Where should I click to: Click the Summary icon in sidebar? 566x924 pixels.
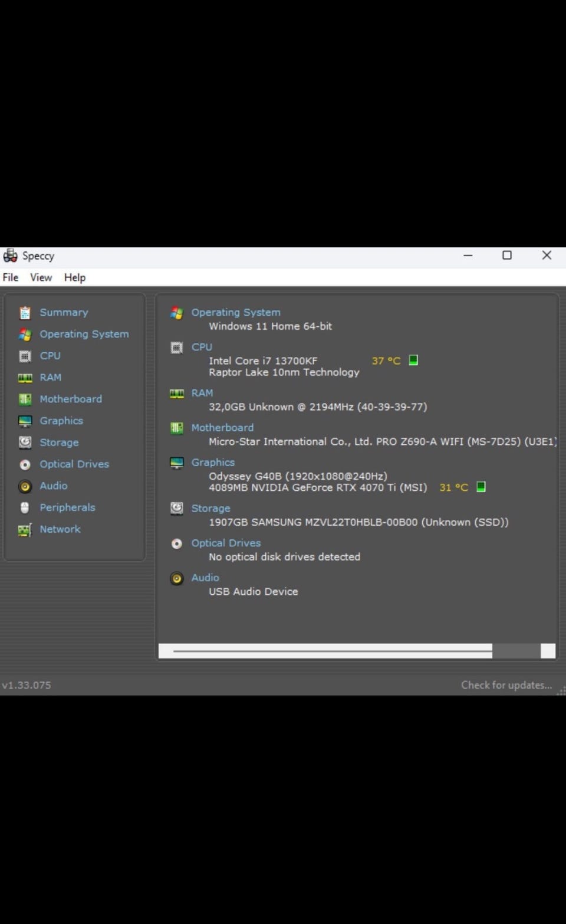25,313
